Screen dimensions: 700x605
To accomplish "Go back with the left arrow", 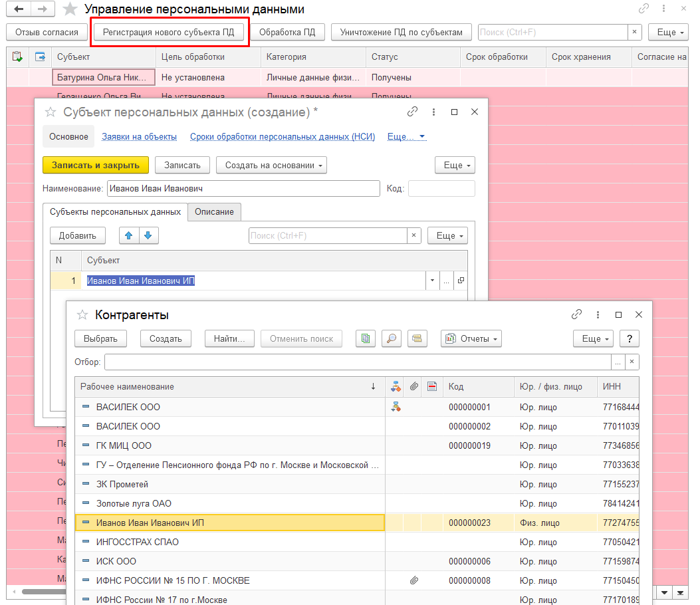I will (x=18, y=9).
